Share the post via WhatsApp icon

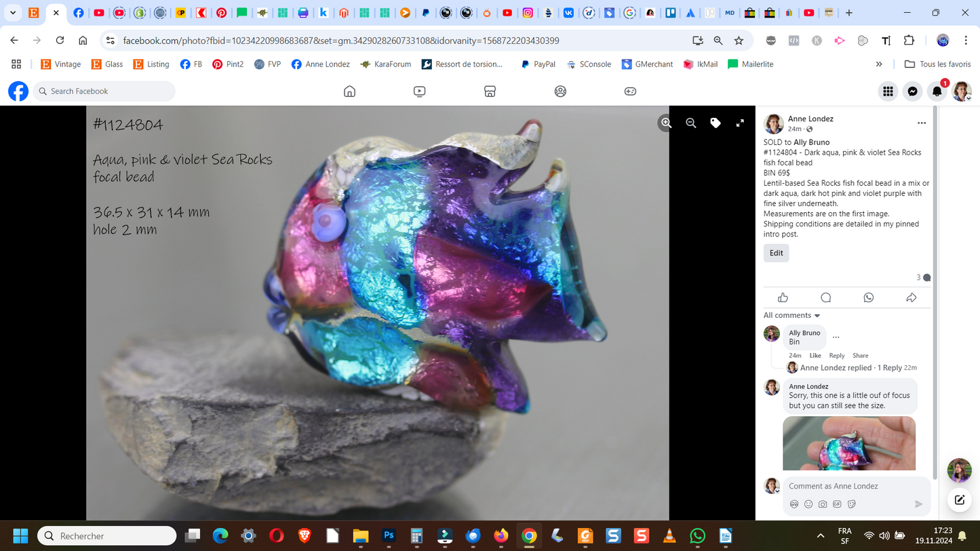[869, 298]
